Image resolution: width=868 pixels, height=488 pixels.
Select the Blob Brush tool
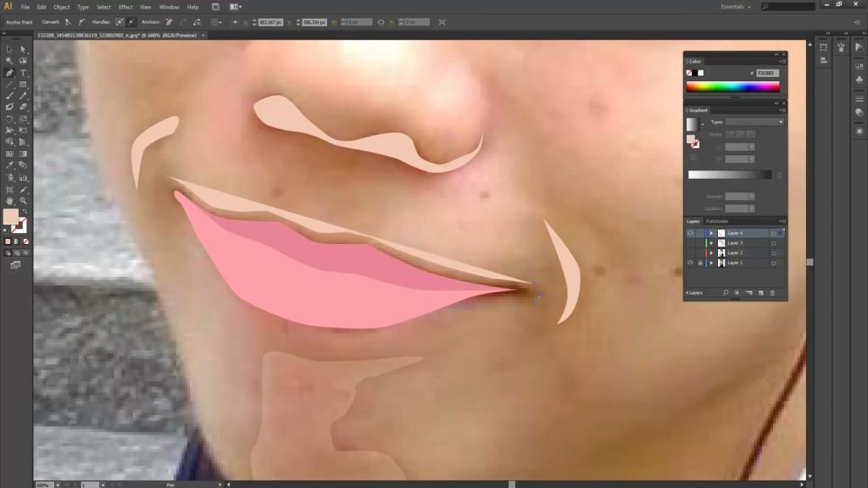(9, 107)
